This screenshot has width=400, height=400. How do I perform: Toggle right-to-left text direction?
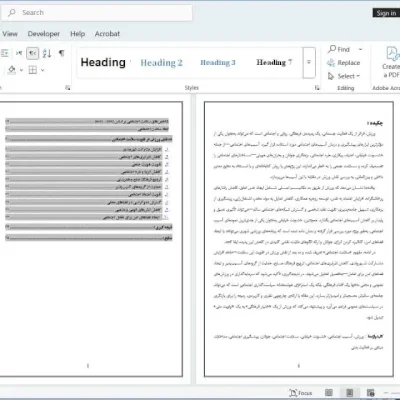pyautogui.click(x=33, y=53)
